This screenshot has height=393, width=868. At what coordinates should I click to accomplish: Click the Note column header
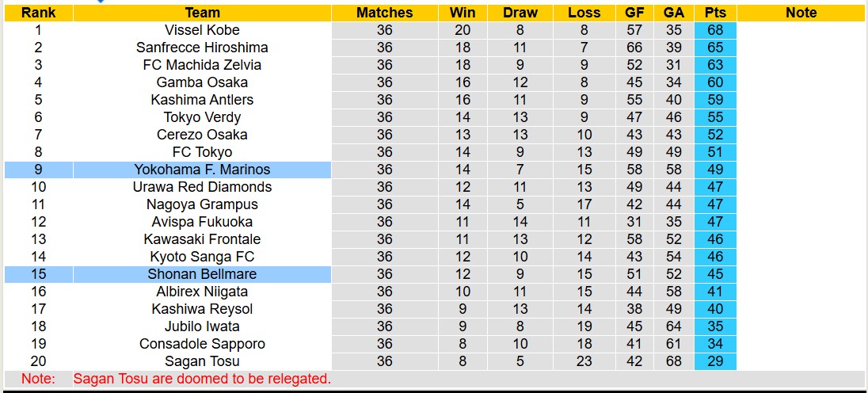[801, 13]
